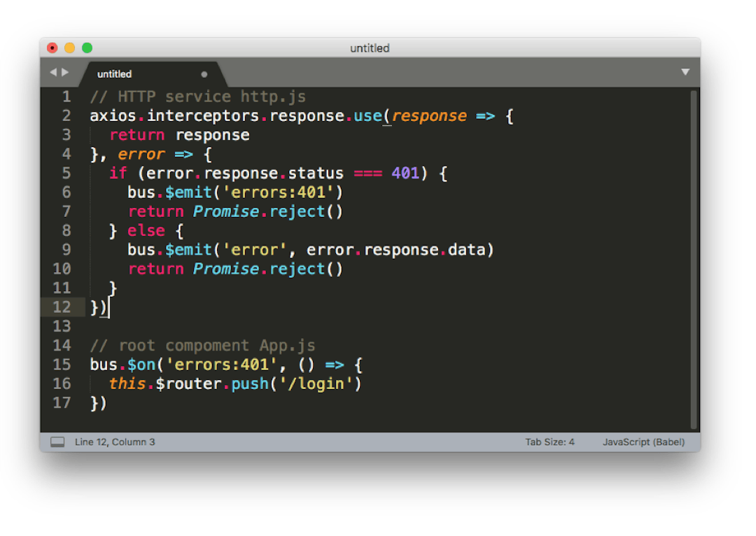Click line number 12 in the gutter
The height and width of the screenshot is (536, 756).
pos(62,307)
